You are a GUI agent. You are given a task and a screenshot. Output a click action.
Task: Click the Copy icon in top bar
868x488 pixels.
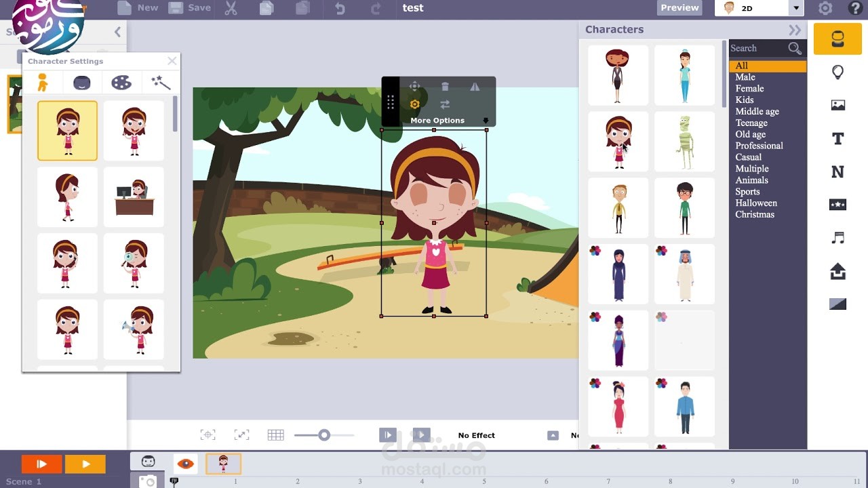(267, 8)
